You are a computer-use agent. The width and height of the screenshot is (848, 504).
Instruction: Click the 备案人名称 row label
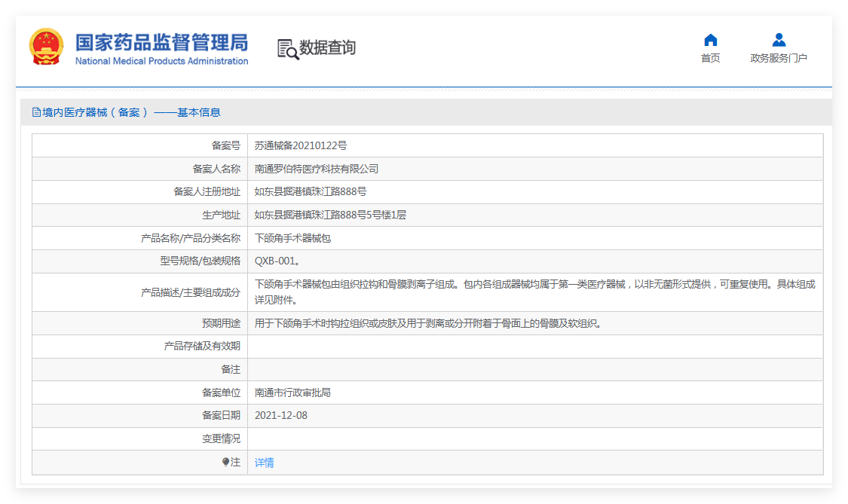pyautogui.click(x=216, y=169)
